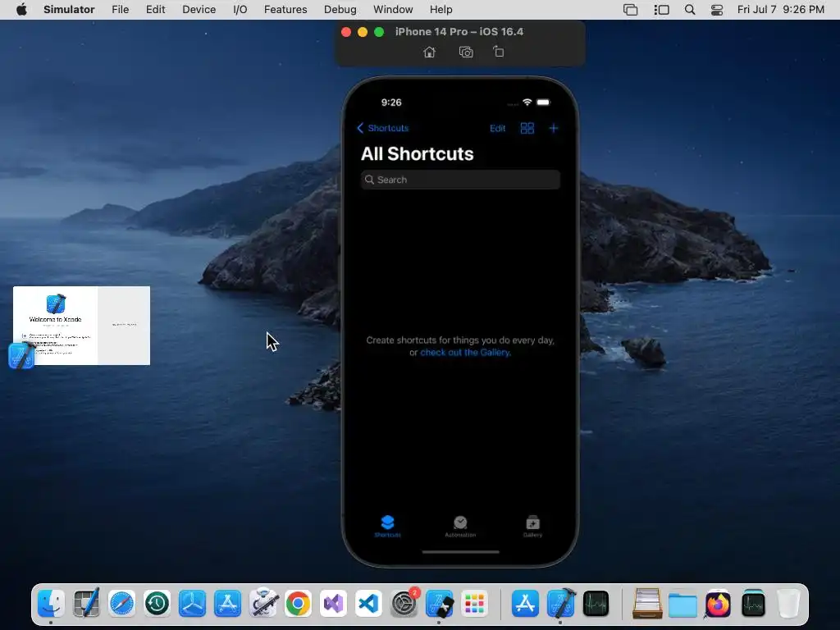Tap the Simulator home button icon
Viewport: 840px width, 630px height.
[x=429, y=52]
